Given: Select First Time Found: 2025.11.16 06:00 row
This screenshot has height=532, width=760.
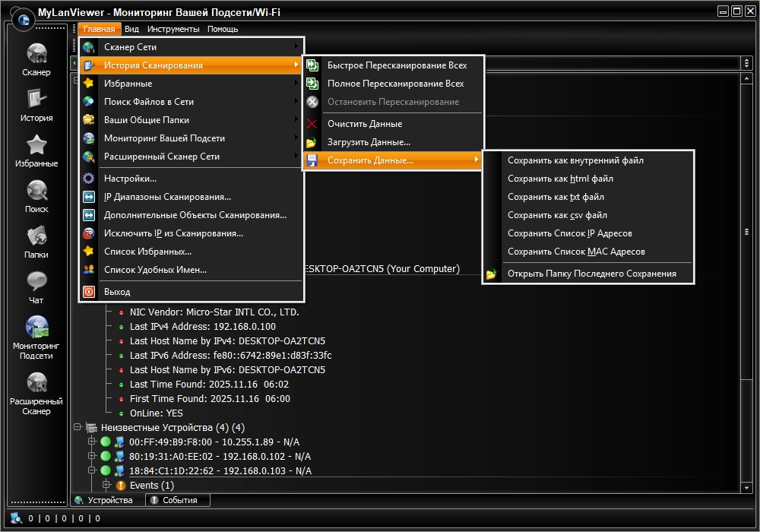Looking at the screenshot, I should tap(210, 399).
